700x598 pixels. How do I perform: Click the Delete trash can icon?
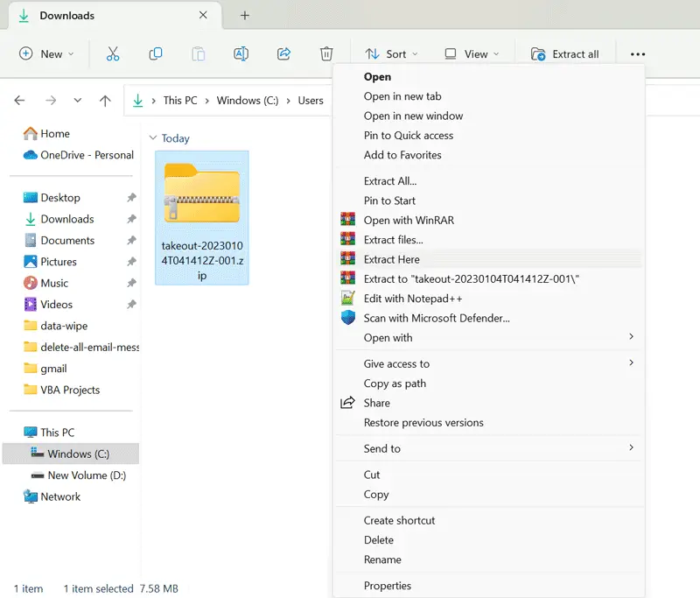326,53
